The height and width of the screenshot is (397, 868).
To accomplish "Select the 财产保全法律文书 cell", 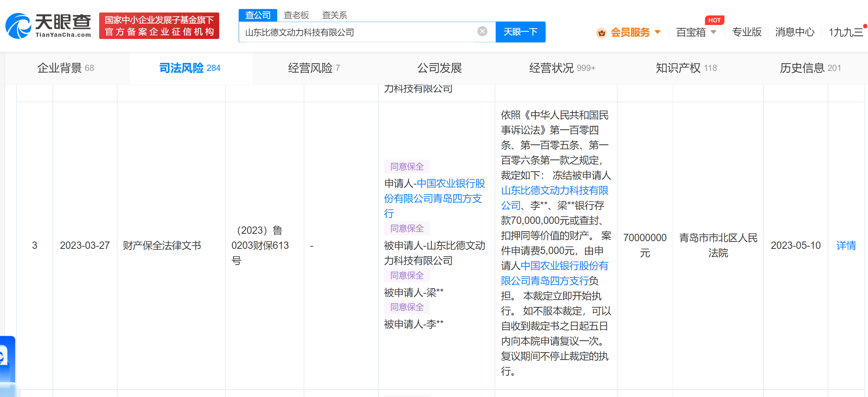I will pos(162,245).
